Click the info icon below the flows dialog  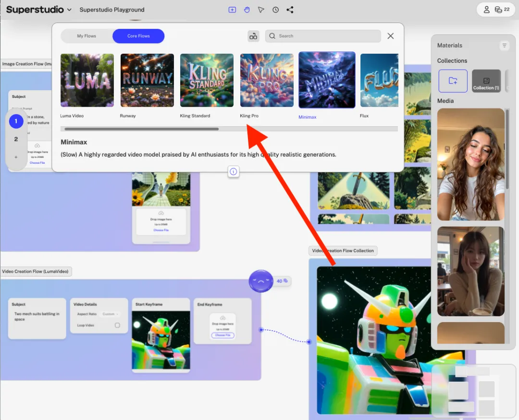(234, 172)
